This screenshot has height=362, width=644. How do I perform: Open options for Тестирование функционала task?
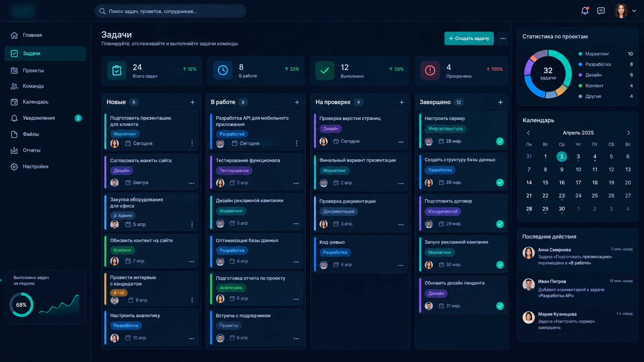point(296,183)
